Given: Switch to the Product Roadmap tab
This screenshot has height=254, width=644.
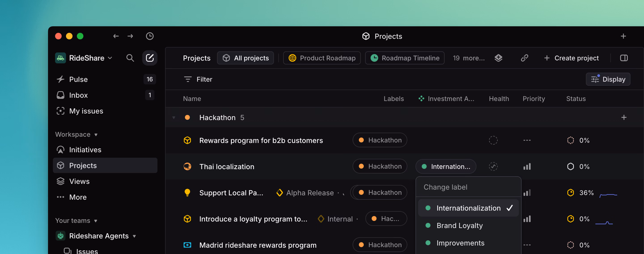Looking at the screenshot, I should click(x=322, y=58).
